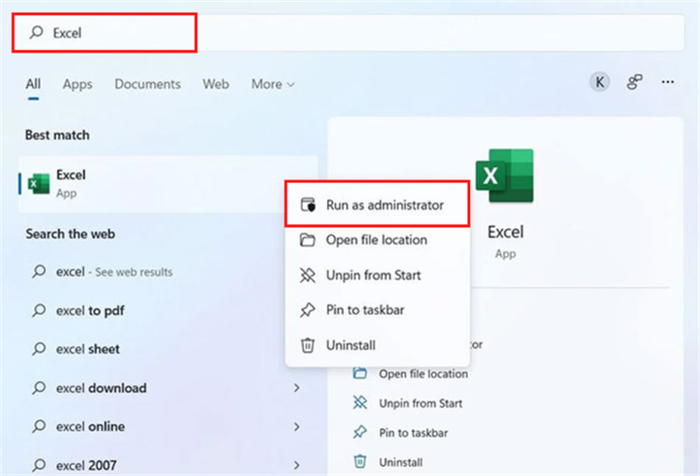
Task: Choose Open file location in context menu
Action: pyautogui.click(x=377, y=240)
